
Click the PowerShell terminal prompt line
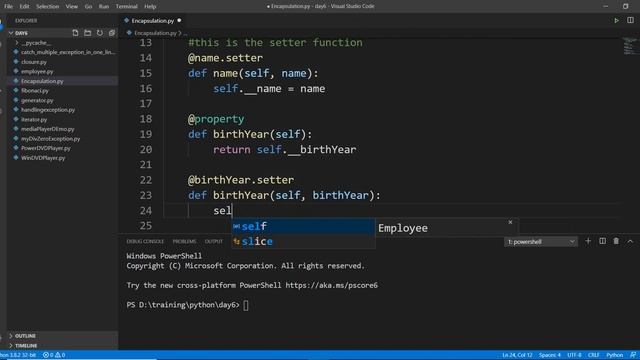[188, 305]
